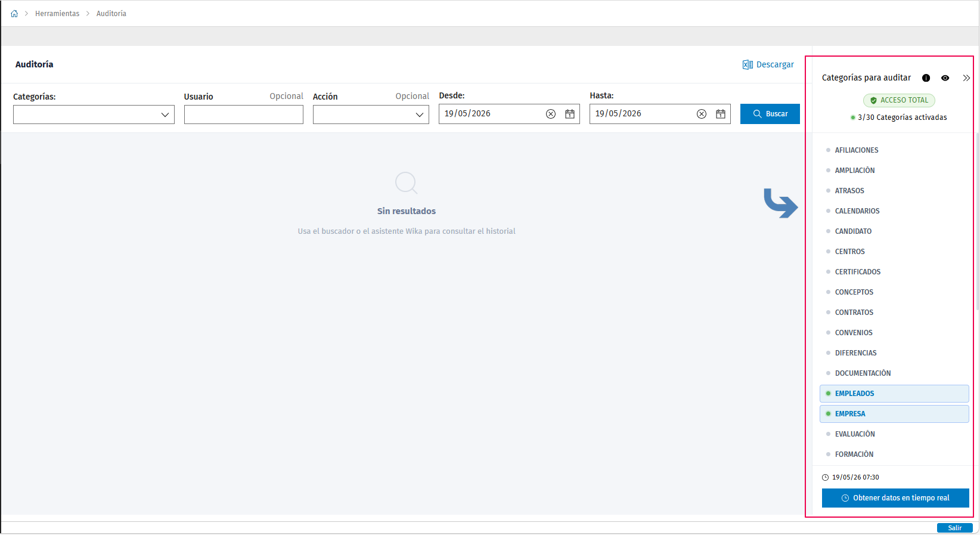Toggle the CENTROS category
Viewport: 980px width, 535px height.
tap(894, 252)
